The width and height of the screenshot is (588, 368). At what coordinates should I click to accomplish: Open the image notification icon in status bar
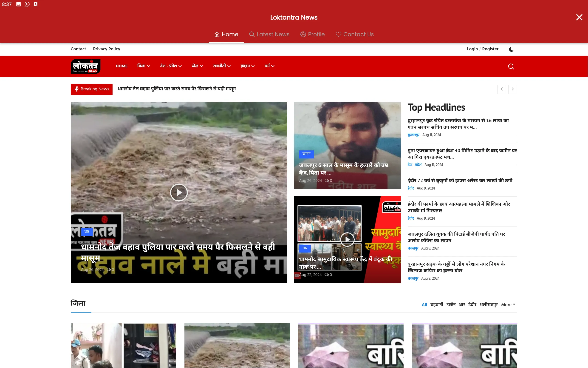click(18, 4)
